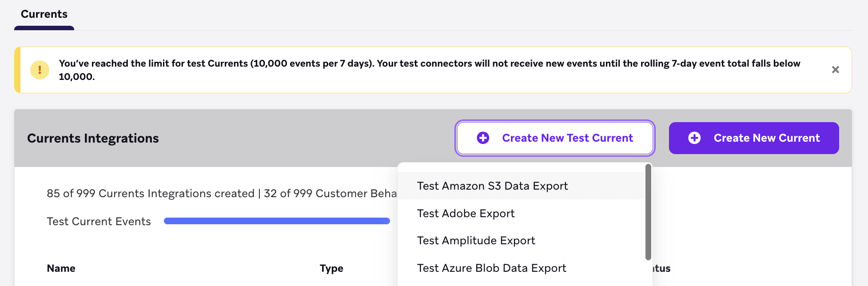
Task: Select the Currents tab
Action: [44, 14]
